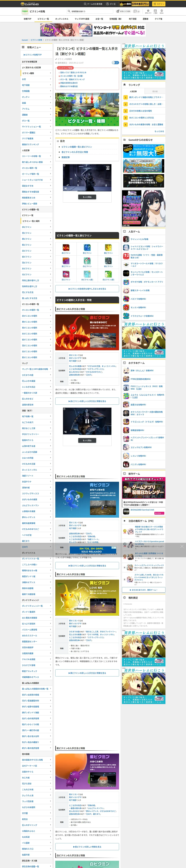The image size is (186, 868).
Task: Expand the 装備 sidebar arrow
Action: point(51,102)
